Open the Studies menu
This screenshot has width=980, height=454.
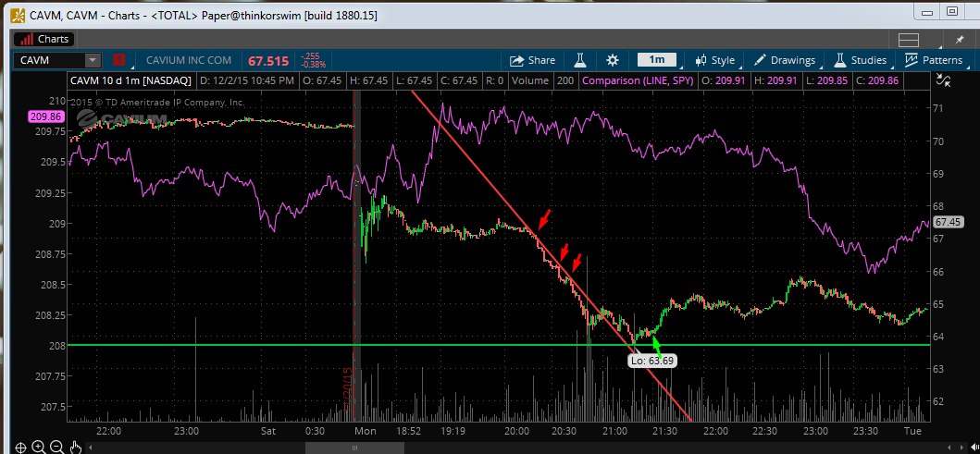pyautogui.click(x=861, y=60)
